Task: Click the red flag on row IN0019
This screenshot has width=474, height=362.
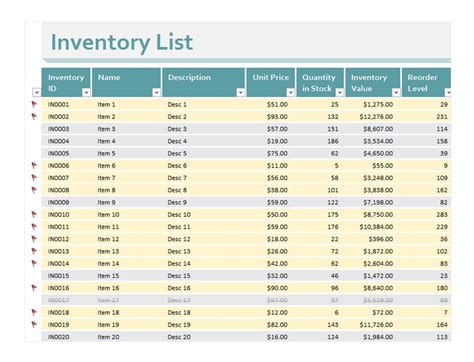Action: [34, 324]
